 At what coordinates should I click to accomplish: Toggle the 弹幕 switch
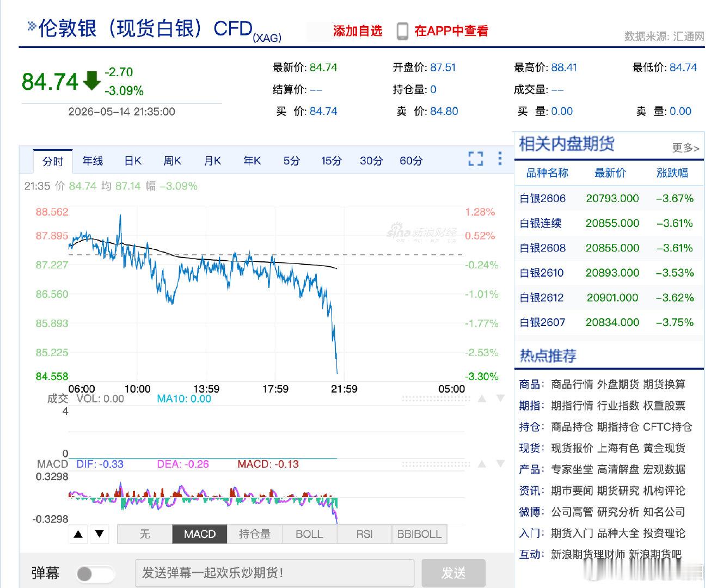(95, 574)
